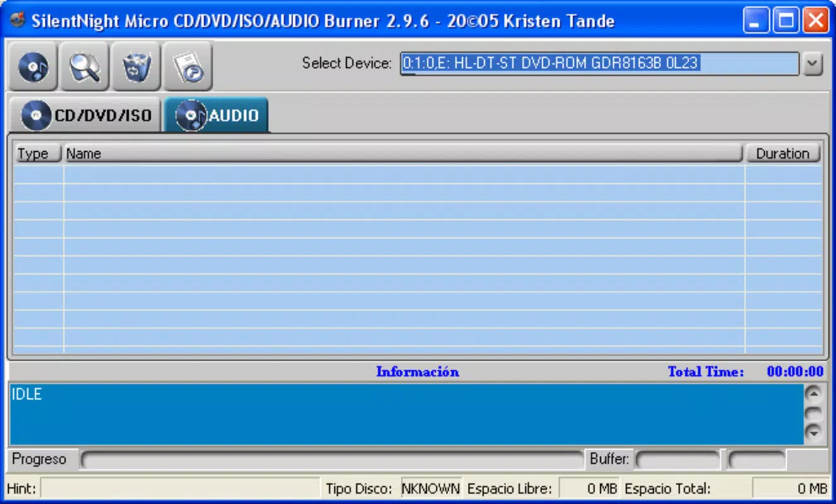Screen dimensions: 836x504
Task: Click the Hint text field in status bar
Action: [x=181, y=489]
